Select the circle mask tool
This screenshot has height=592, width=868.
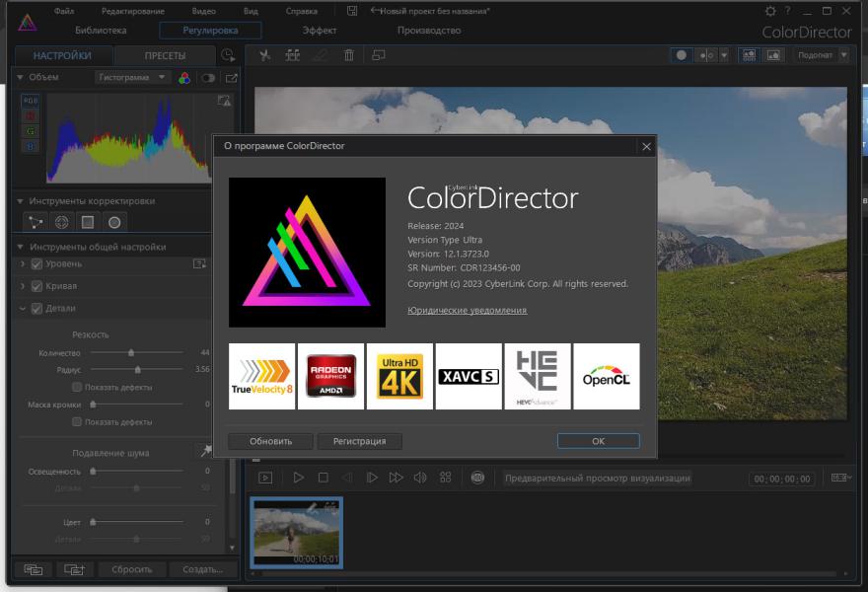coord(114,222)
